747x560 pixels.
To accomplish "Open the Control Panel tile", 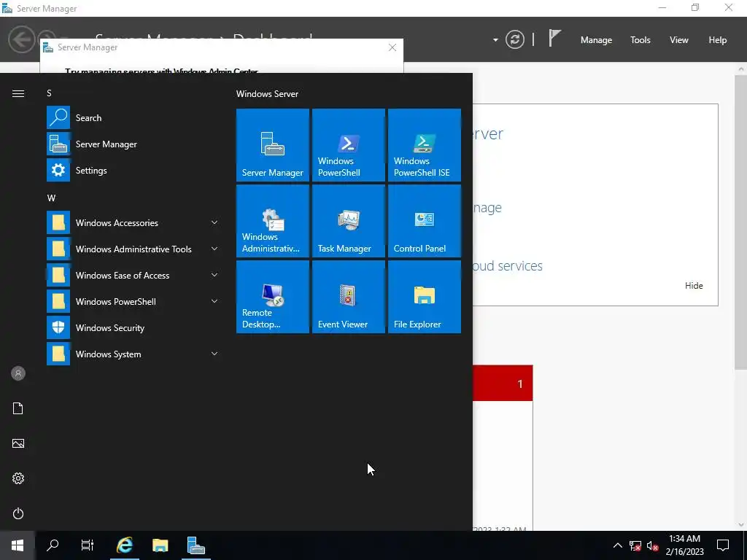I will (425, 221).
